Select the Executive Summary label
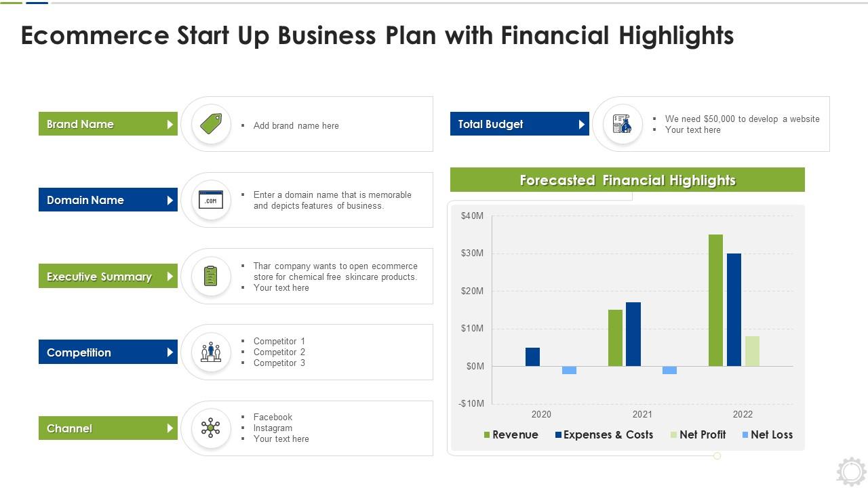Image resolution: width=868 pixels, height=488 pixels. 99,277
